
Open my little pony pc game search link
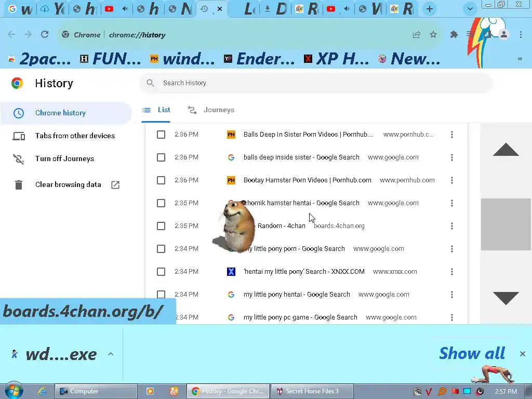coord(300,317)
